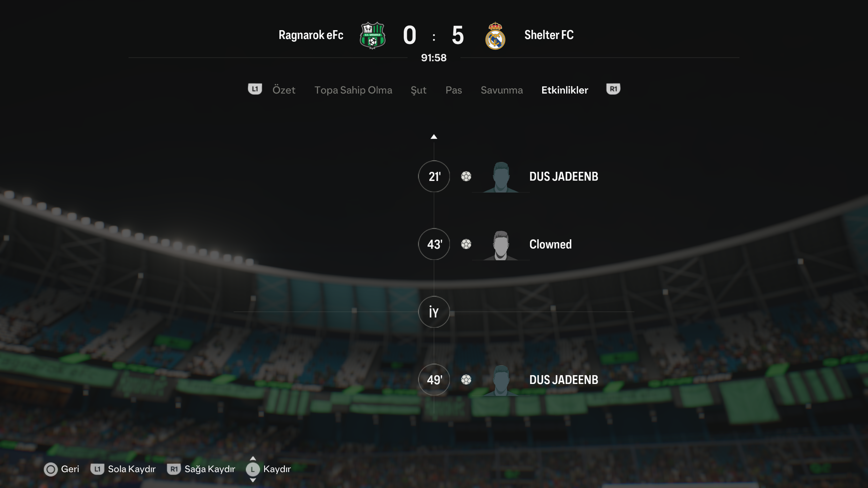Click the goal ball icon at 49'
The width and height of the screenshot is (868, 488).
click(x=466, y=380)
